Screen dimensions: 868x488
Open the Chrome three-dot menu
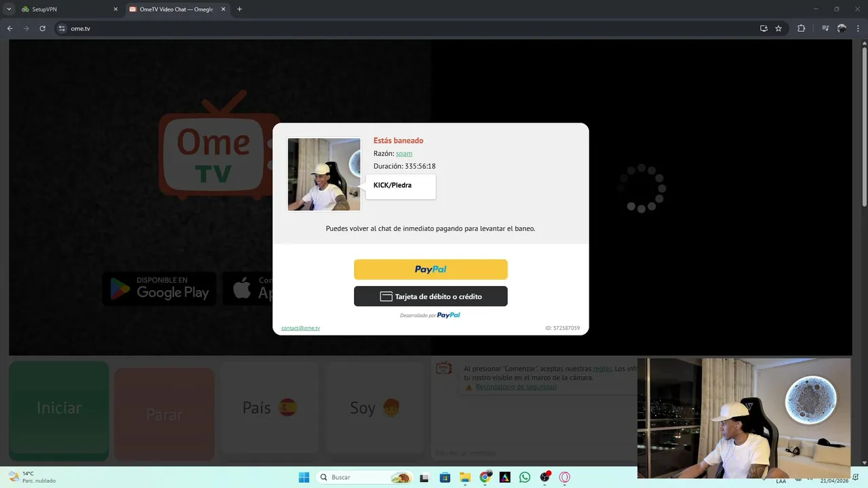[858, 28]
